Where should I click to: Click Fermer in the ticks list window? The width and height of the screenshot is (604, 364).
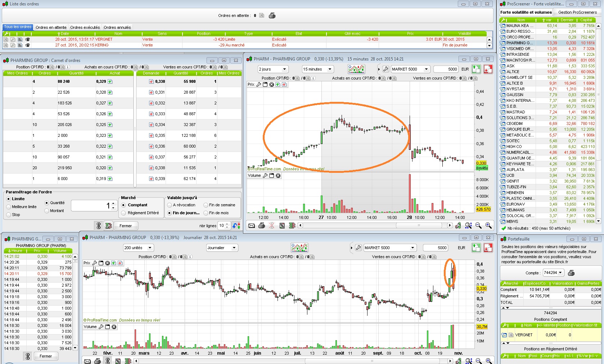(46, 356)
